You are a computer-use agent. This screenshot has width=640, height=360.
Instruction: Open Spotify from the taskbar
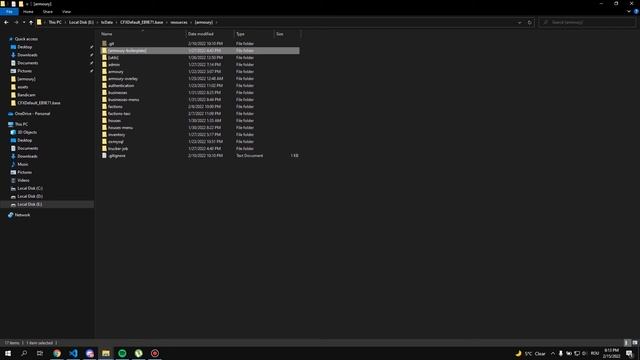click(122, 353)
